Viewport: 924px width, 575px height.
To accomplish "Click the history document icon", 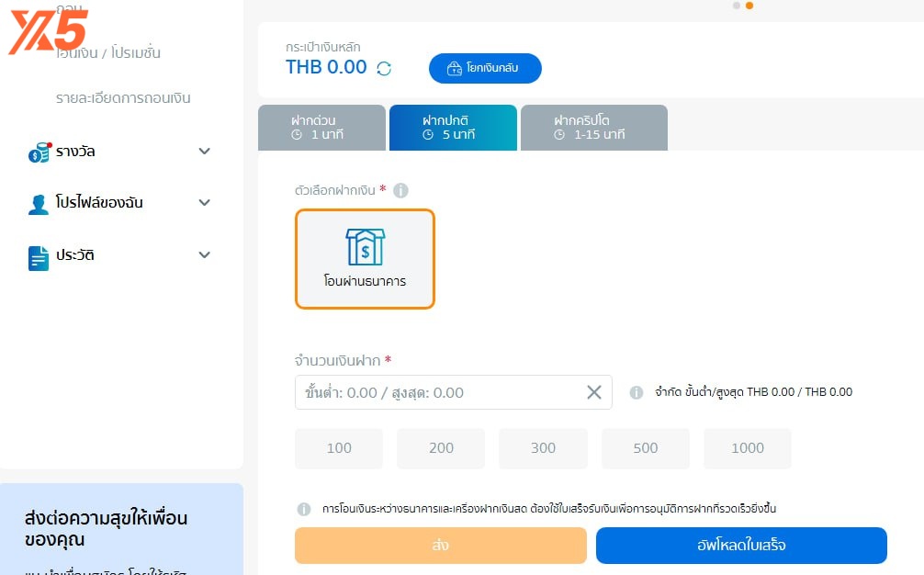I will pos(39,256).
